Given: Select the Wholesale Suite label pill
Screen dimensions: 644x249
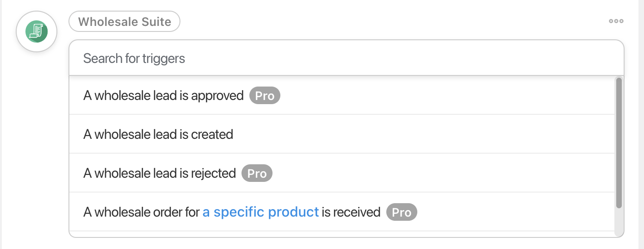Looking at the screenshot, I should coord(124,22).
